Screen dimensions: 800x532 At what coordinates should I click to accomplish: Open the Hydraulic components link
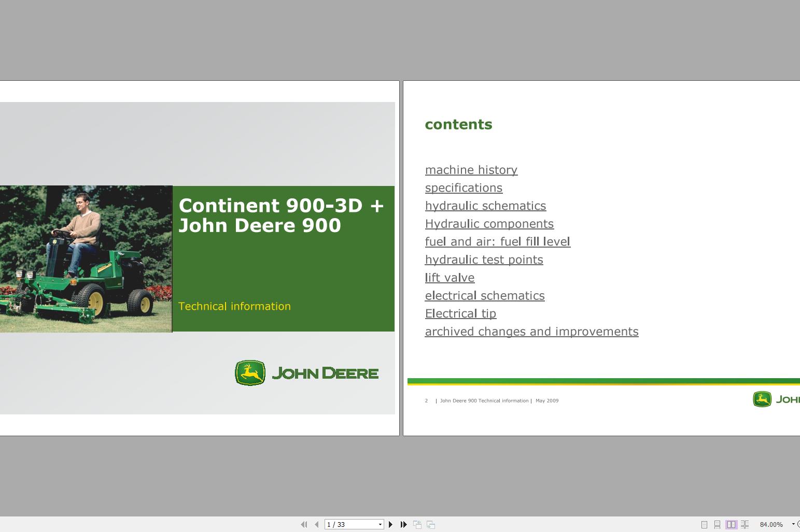click(489, 224)
